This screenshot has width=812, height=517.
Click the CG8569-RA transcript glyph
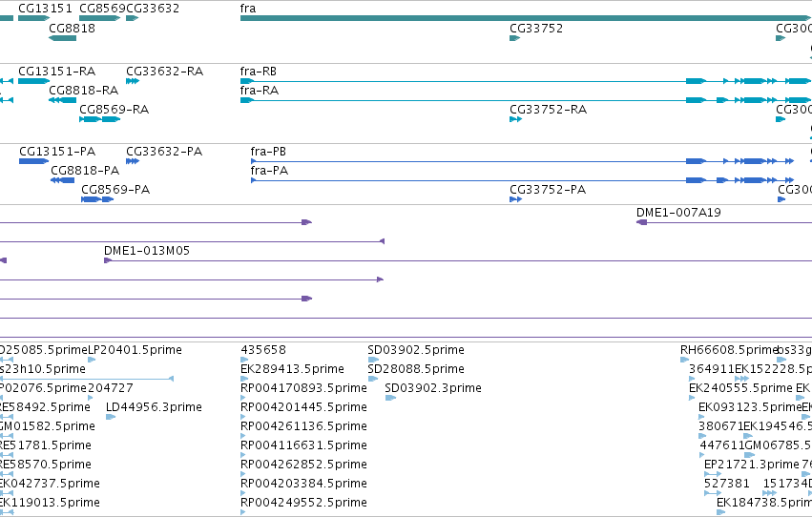99,119
